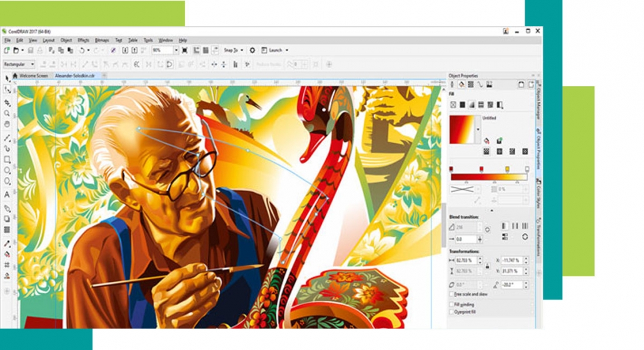Select Uniform fill type icon
The image size is (644, 350).
pos(463,105)
